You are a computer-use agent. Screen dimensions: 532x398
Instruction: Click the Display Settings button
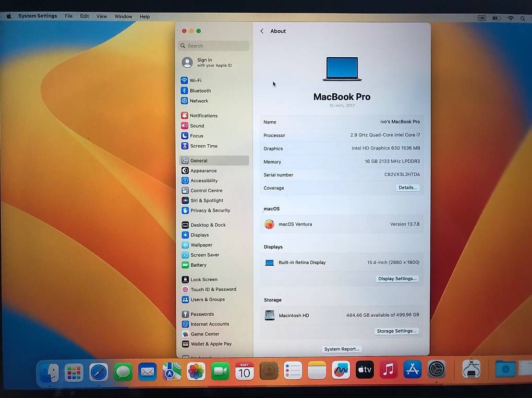(x=397, y=279)
